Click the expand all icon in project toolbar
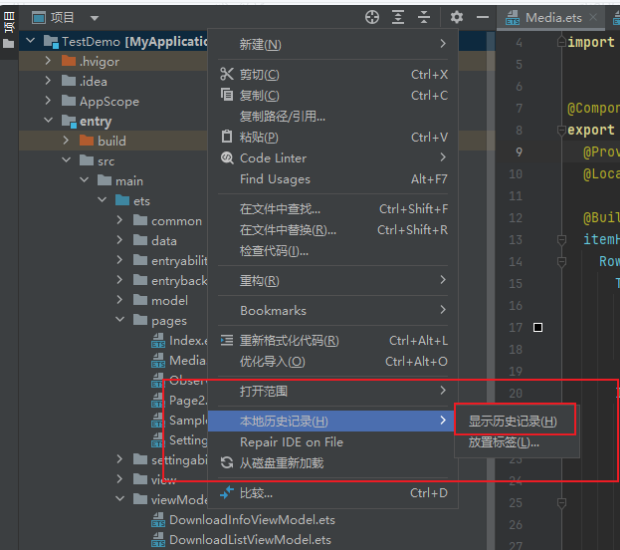 (399, 17)
